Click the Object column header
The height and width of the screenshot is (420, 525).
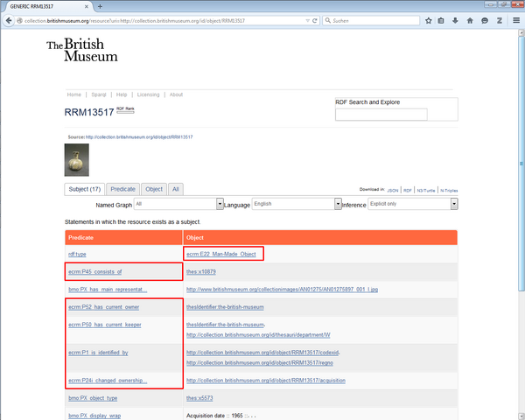pos(320,237)
